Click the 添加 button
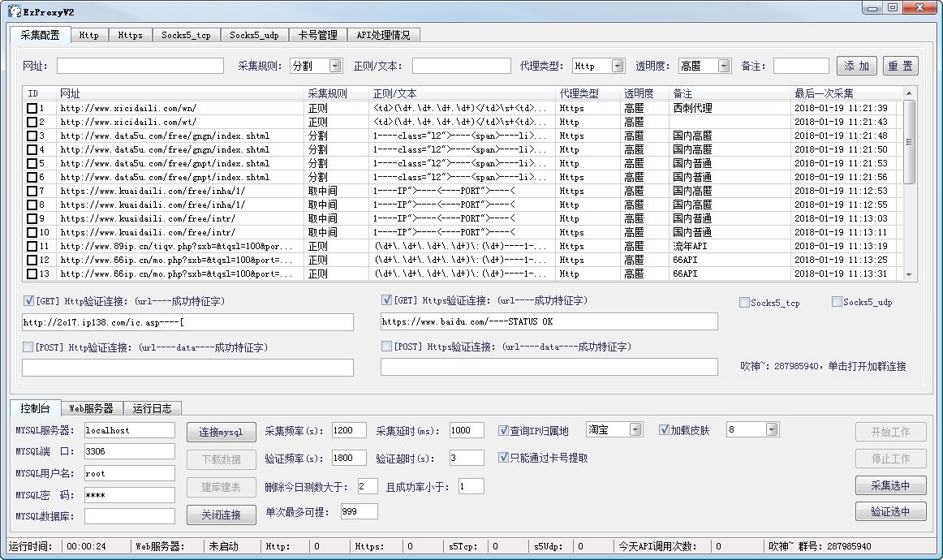This screenshot has height=560, width=943. click(856, 67)
